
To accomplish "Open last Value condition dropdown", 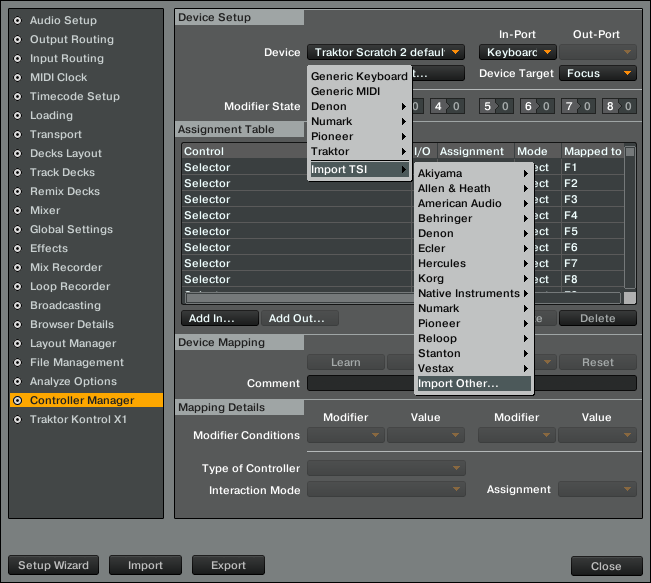I will click(x=597, y=435).
